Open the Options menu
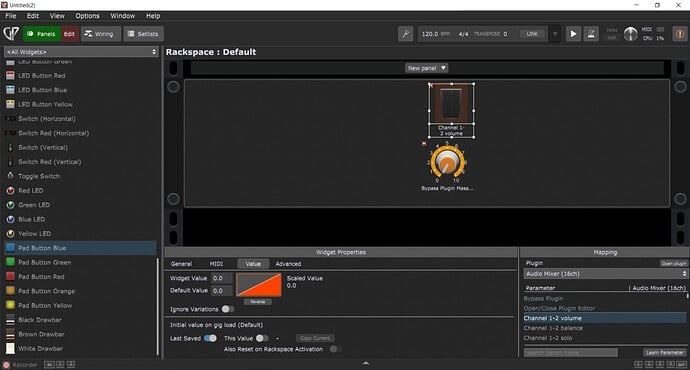 (x=87, y=16)
